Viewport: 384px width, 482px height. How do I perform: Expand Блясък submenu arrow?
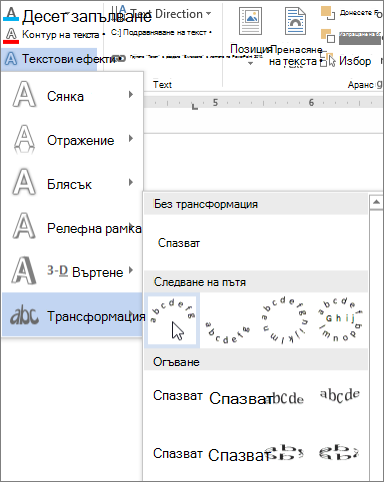pos(131,182)
